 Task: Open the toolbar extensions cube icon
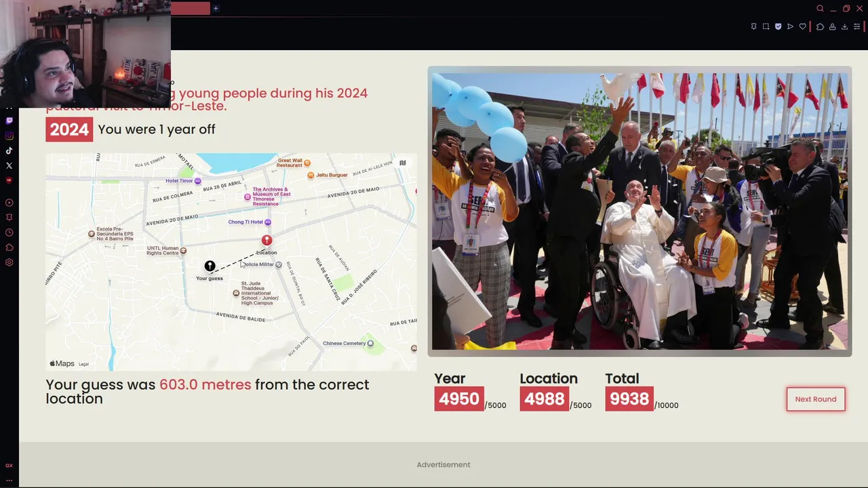click(820, 26)
